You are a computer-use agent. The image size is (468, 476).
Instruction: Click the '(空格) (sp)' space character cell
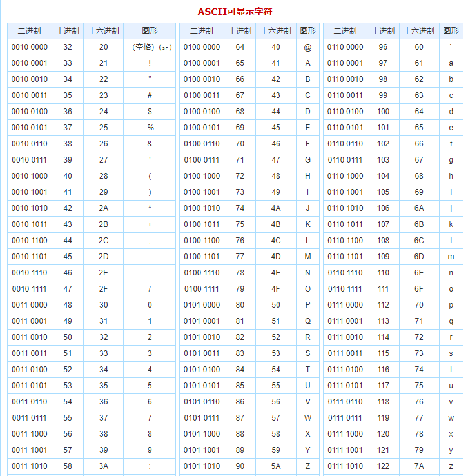(150, 47)
